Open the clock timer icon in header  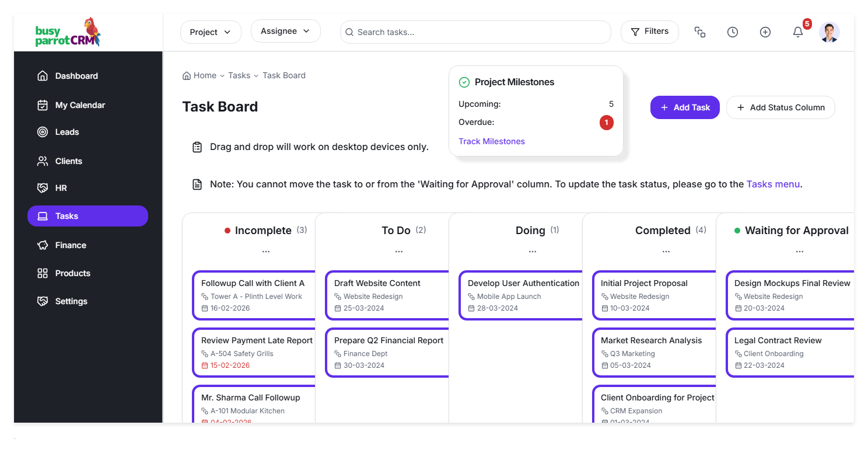tap(733, 32)
